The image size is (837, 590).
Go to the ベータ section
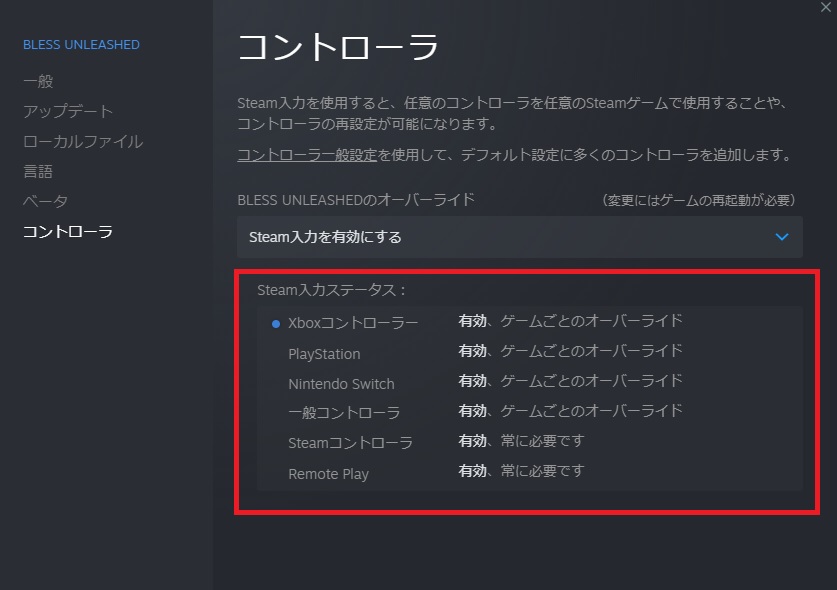pos(45,201)
